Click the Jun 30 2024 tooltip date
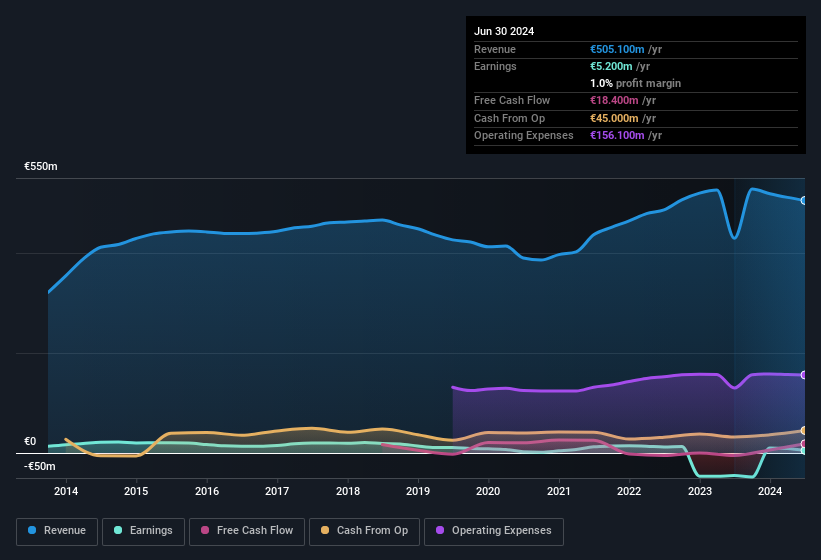Viewport: 821px width, 560px height. 504,31
